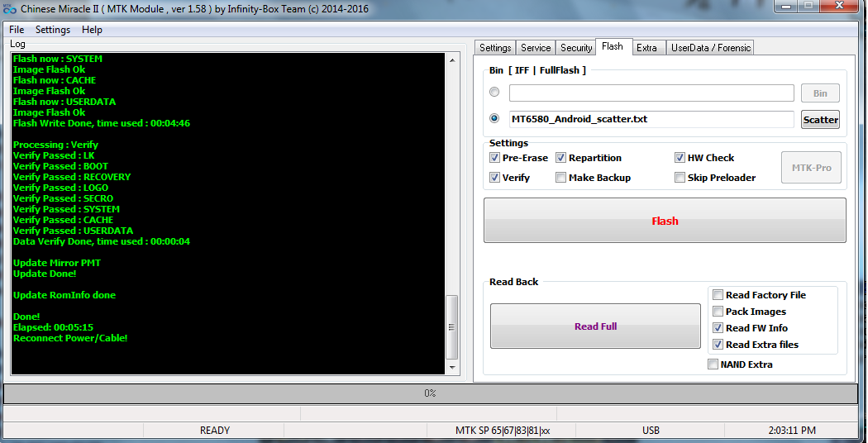
Task: Select the Flash tab
Action: (x=613, y=46)
